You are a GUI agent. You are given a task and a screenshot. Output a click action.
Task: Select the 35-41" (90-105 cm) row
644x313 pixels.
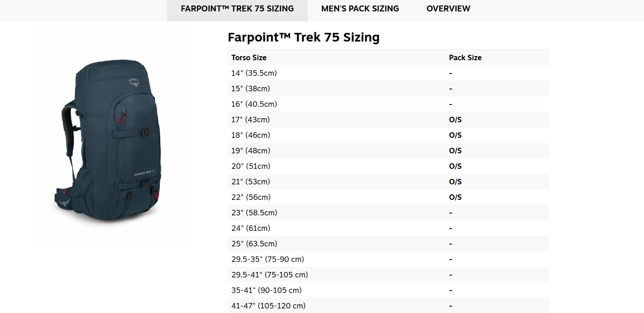267,290
